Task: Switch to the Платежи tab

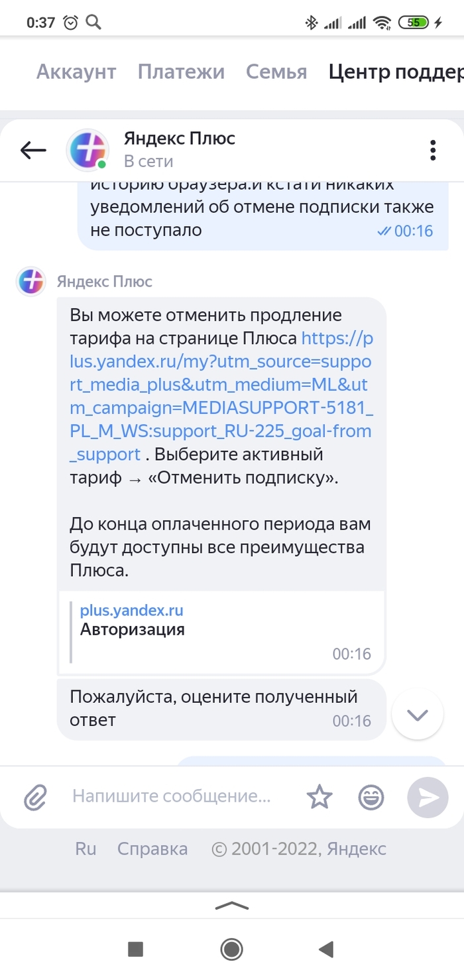Action: (181, 72)
